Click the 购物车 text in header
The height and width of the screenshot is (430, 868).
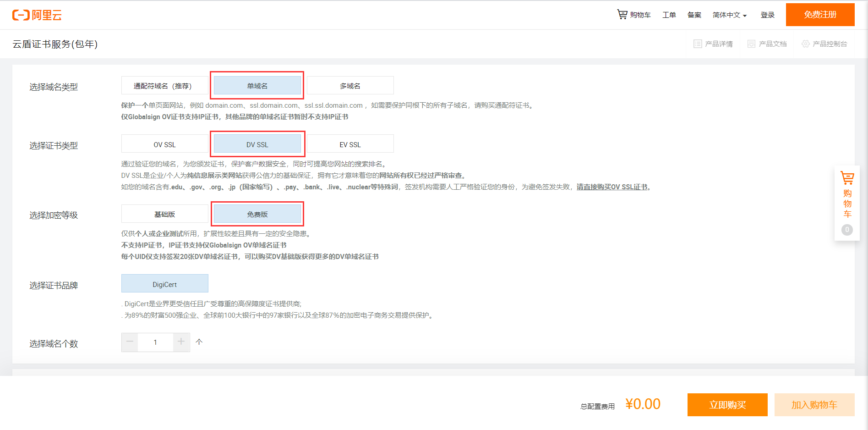[x=640, y=15]
